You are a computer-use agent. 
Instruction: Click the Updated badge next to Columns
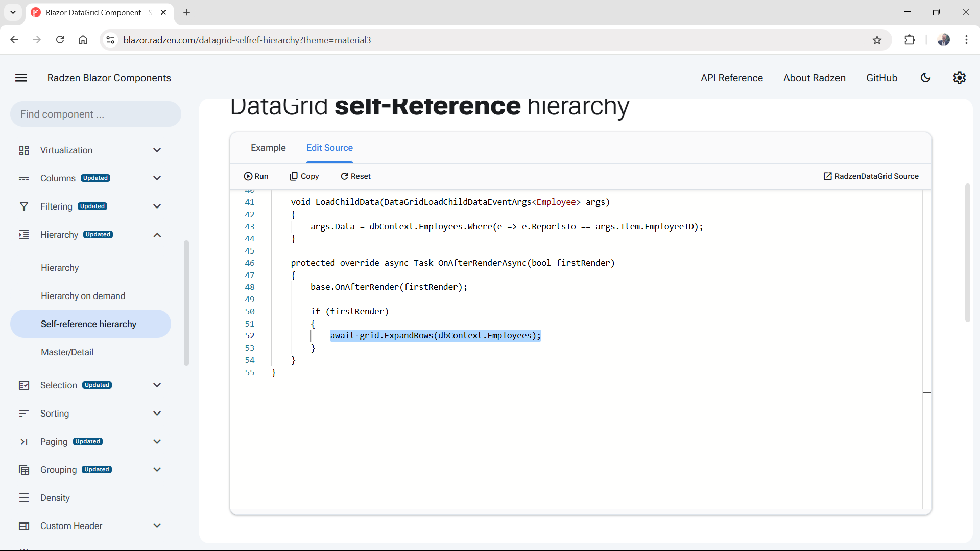click(x=95, y=178)
